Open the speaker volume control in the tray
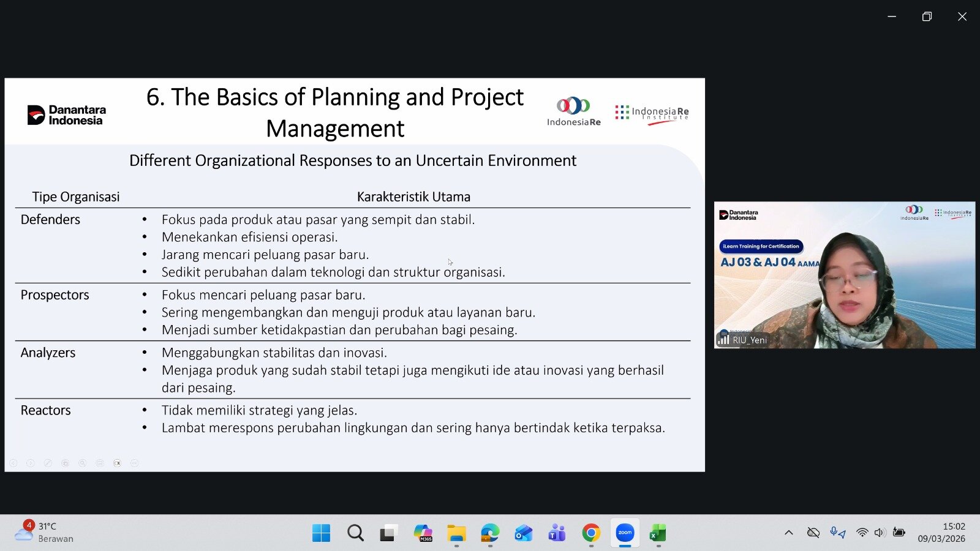 [x=880, y=533]
